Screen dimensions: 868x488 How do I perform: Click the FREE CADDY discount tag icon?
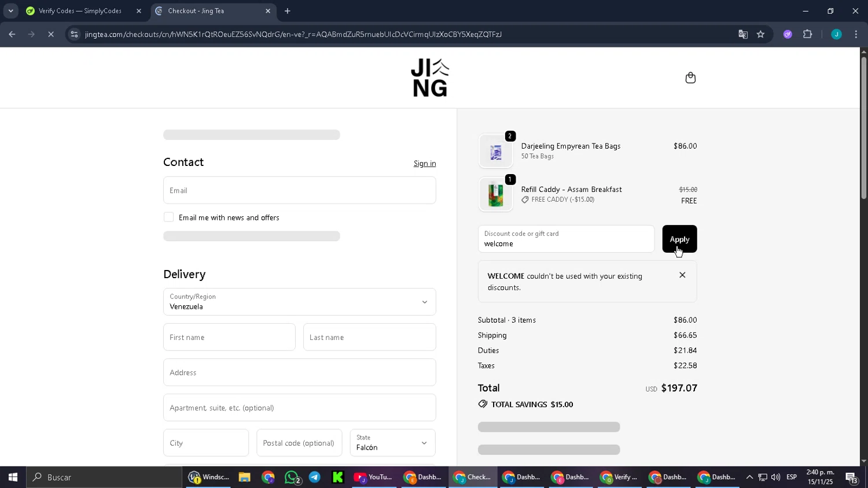[x=525, y=199]
